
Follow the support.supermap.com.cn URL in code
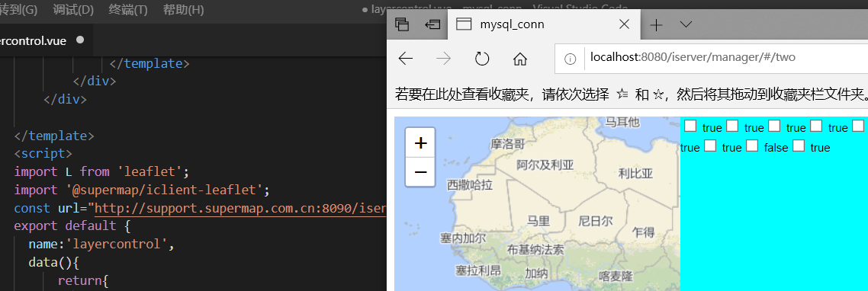(241, 208)
